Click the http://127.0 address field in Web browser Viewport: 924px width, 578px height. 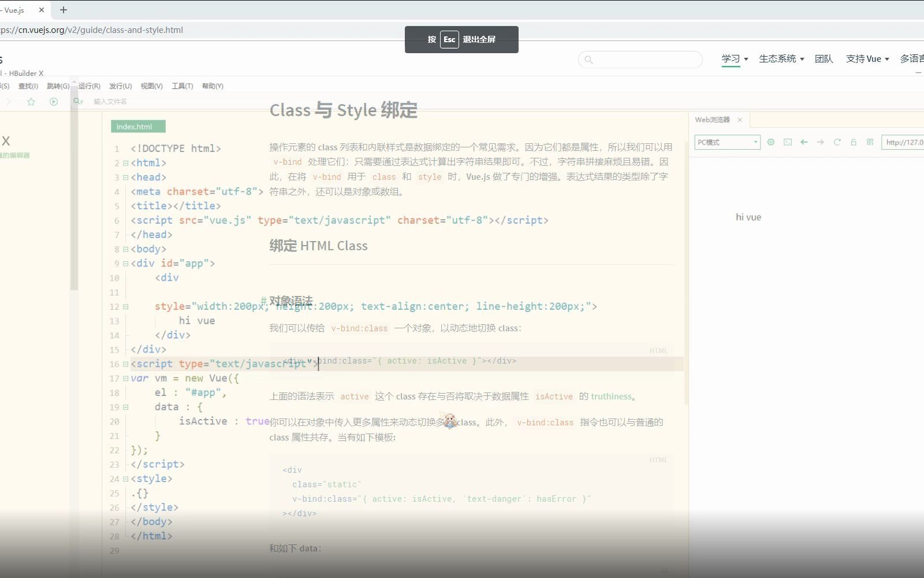pyautogui.click(x=904, y=142)
